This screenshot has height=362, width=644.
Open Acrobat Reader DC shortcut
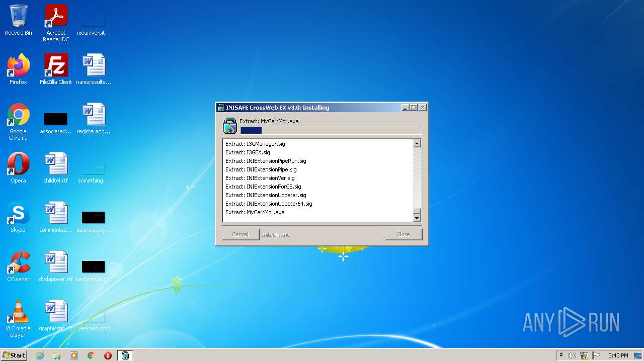pos(56,23)
